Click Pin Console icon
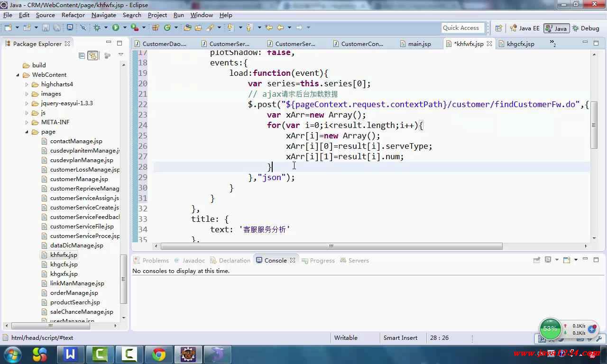607x364 pixels. pos(536,260)
